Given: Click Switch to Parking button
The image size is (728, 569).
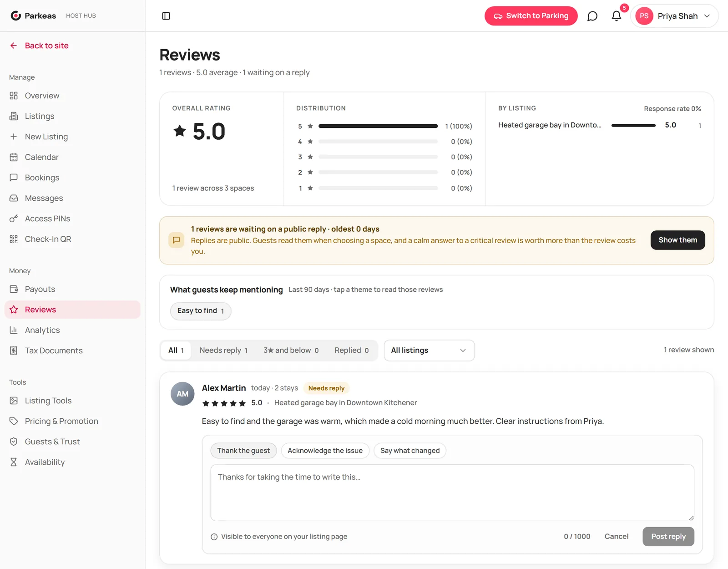Looking at the screenshot, I should click(531, 16).
